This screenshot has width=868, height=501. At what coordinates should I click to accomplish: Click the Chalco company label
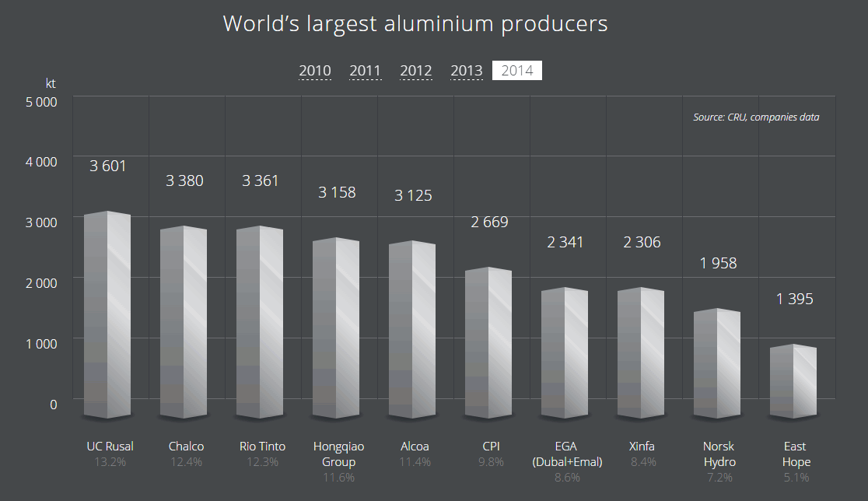click(186, 447)
